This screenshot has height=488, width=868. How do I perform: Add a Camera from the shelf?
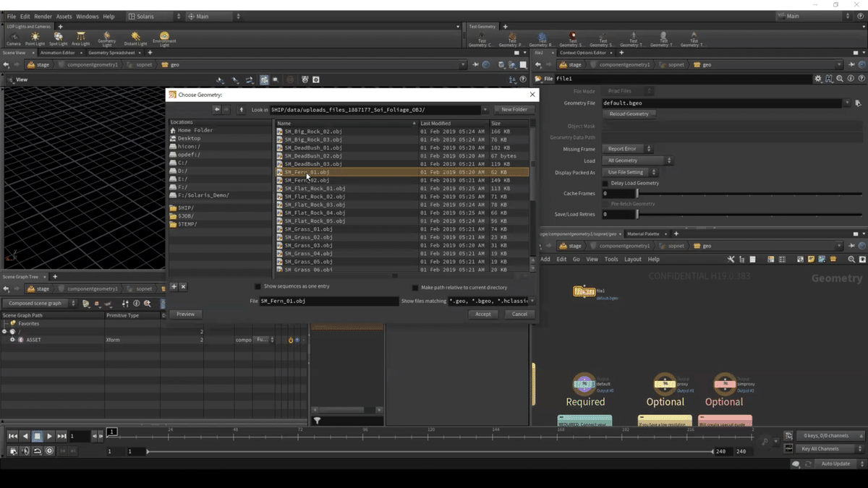point(13,38)
